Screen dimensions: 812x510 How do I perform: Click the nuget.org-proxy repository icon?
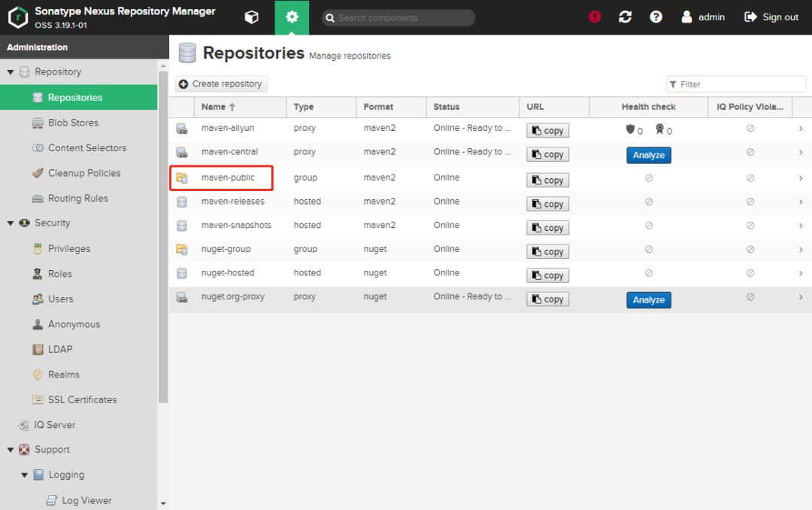(182, 297)
